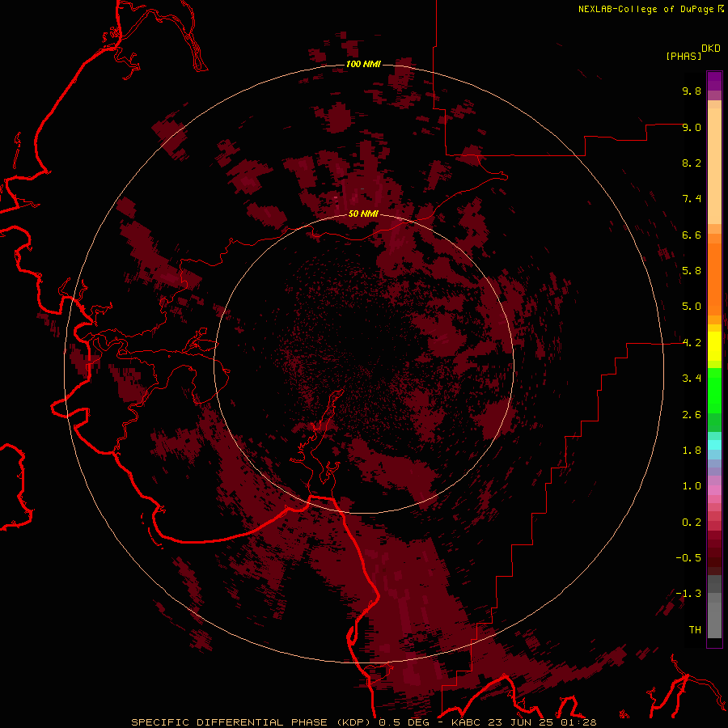Click the 2.6 scale value
This screenshot has height=728, width=728.
pos(692,415)
